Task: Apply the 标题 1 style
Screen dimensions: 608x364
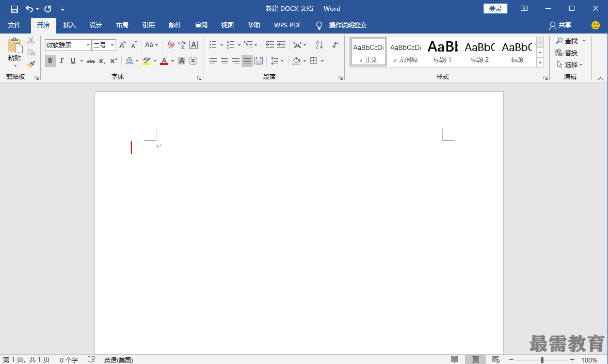Action: [x=442, y=52]
